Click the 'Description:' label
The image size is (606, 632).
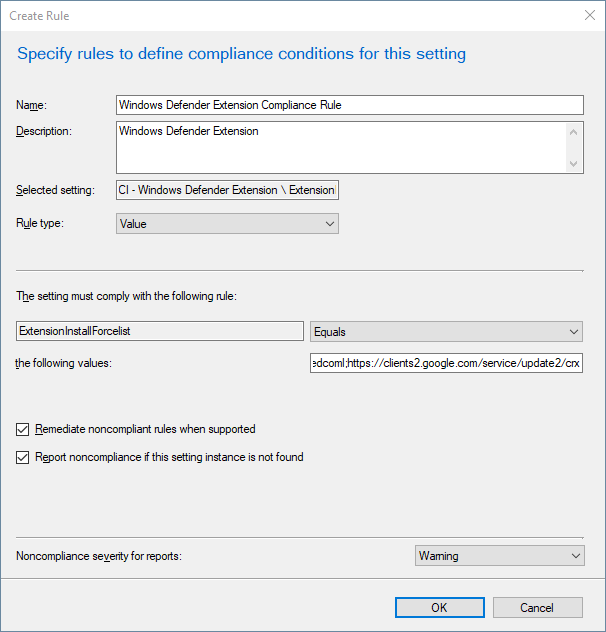[x=44, y=131]
